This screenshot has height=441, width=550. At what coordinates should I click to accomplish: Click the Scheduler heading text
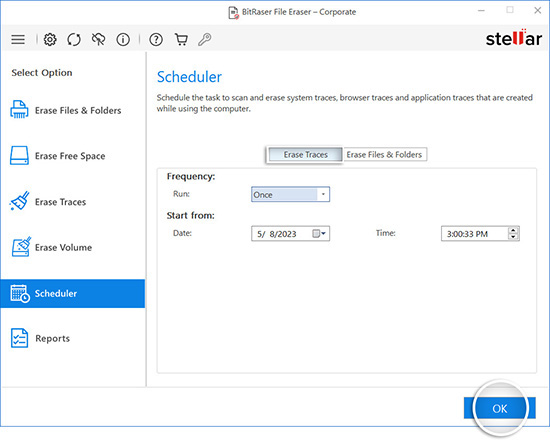(189, 77)
